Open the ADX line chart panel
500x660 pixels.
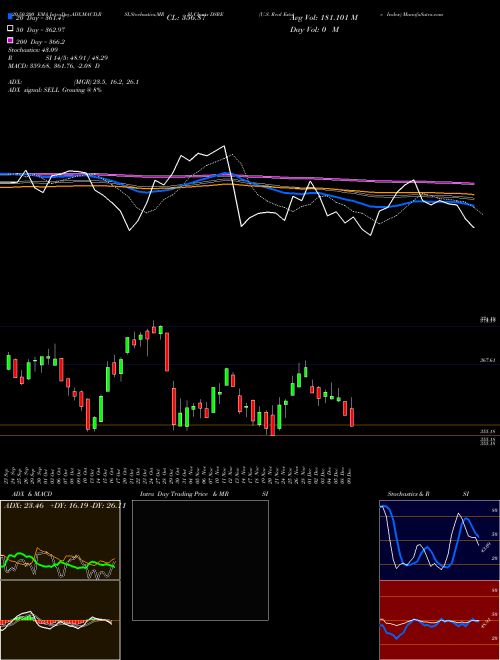point(60,540)
